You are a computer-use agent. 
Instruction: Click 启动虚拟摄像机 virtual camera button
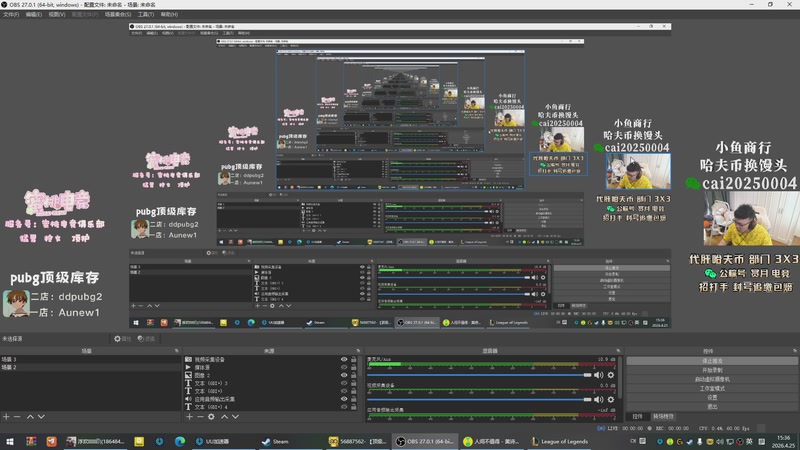712,379
